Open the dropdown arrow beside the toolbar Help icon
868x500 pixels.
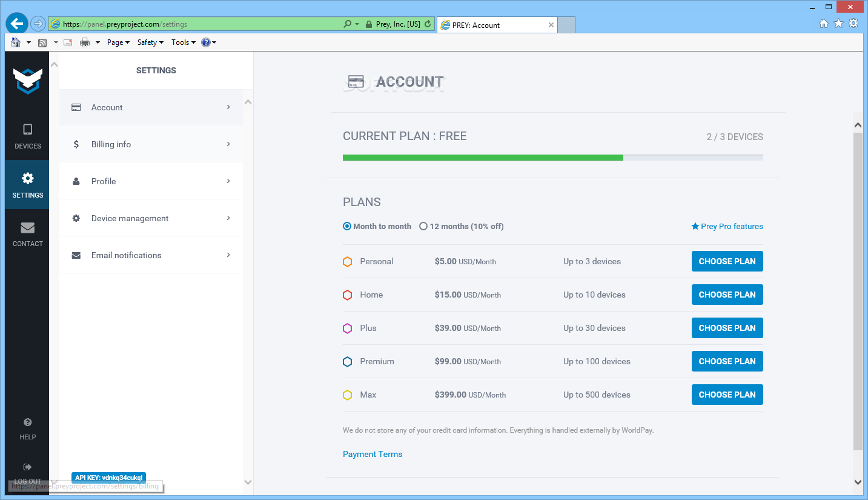coord(214,42)
